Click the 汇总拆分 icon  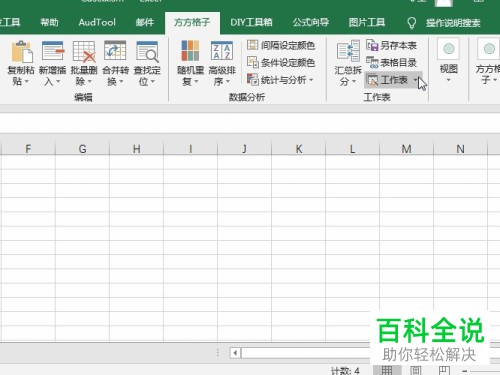[x=348, y=51]
